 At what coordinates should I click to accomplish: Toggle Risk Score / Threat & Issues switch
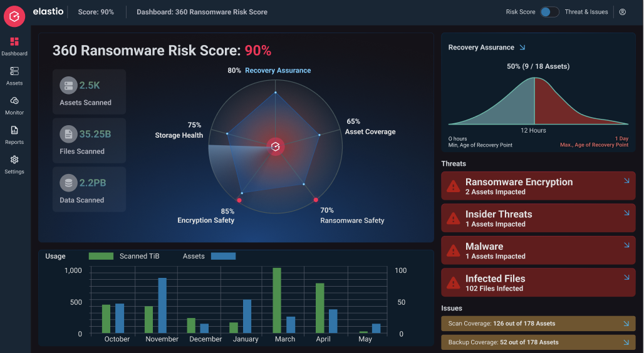(549, 12)
